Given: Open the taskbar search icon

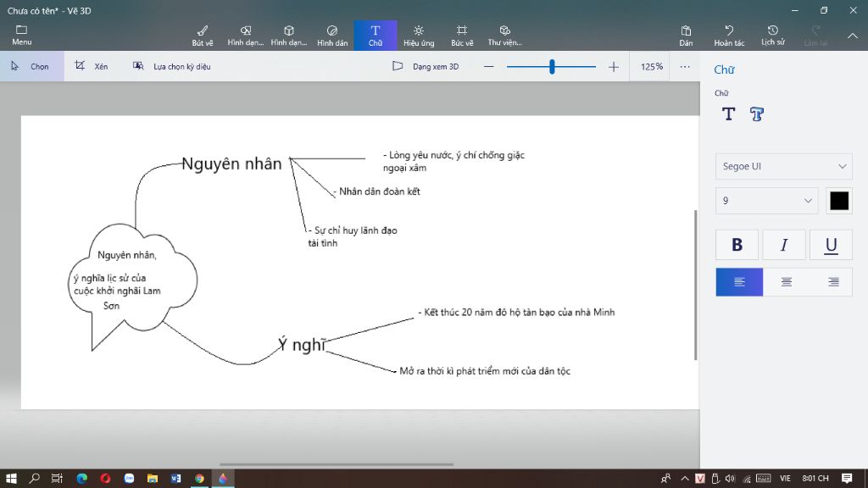Looking at the screenshot, I should coord(34,478).
